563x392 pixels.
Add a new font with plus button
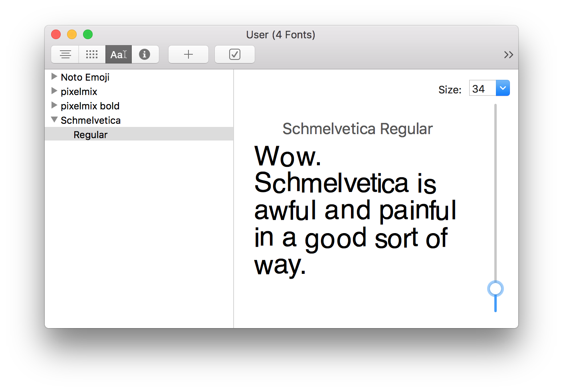pos(188,54)
